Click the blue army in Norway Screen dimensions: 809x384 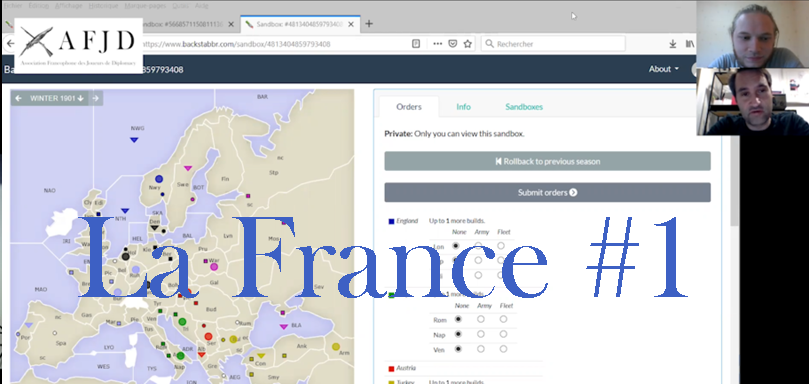coord(159,179)
